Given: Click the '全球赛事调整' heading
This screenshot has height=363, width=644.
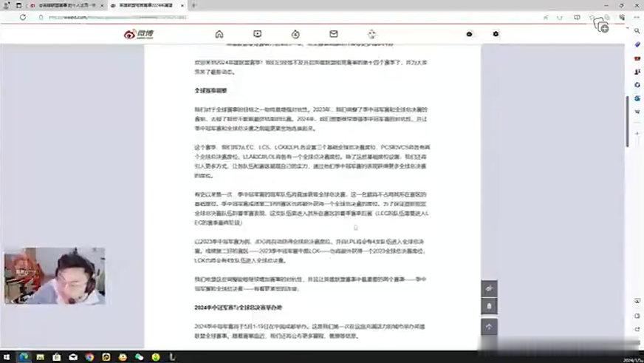Looking at the screenshot, I should (x=210, y=90).
